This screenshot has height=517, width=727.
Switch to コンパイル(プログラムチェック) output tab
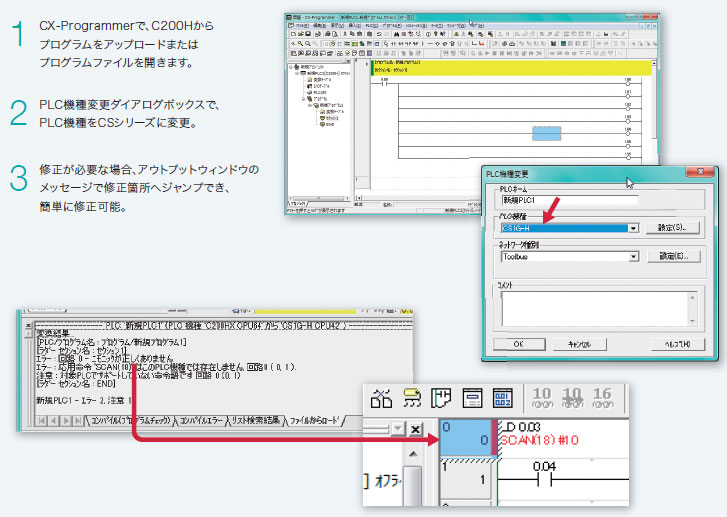(131, 421)
